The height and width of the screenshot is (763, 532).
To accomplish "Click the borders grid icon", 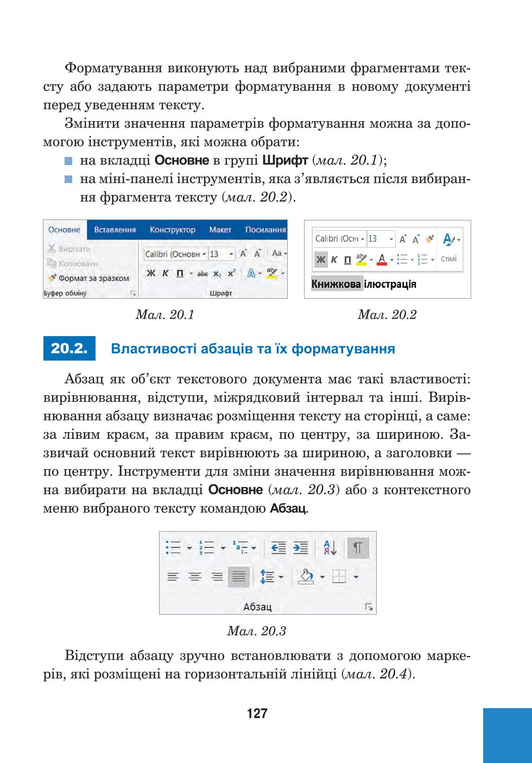I will (339, 576).
